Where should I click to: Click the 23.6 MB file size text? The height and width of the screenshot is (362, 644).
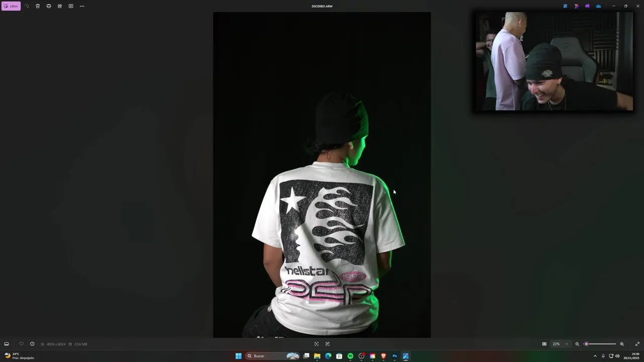(80, 344)
